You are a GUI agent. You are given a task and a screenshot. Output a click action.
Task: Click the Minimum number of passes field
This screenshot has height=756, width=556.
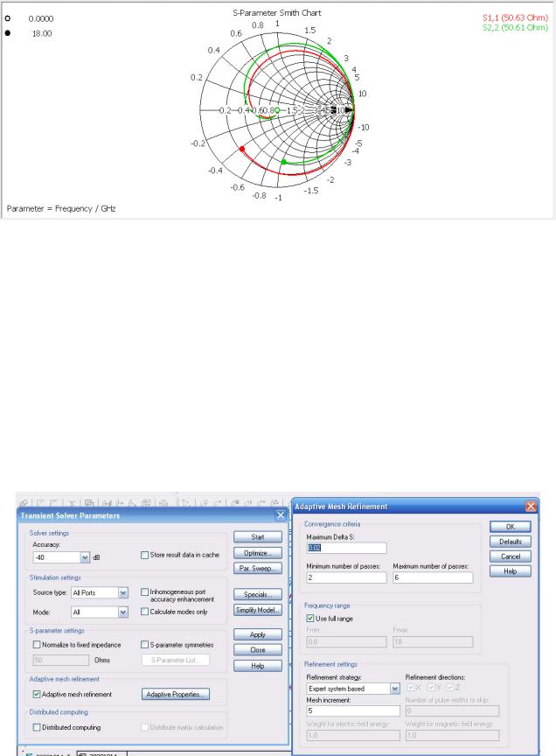tap(346, 577)
